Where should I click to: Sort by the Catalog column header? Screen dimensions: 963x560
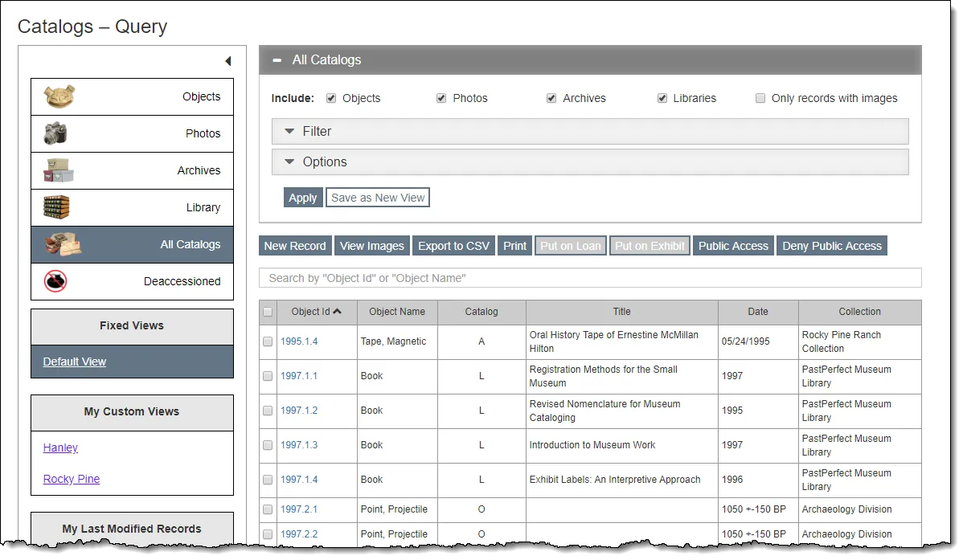coord(481,312)
